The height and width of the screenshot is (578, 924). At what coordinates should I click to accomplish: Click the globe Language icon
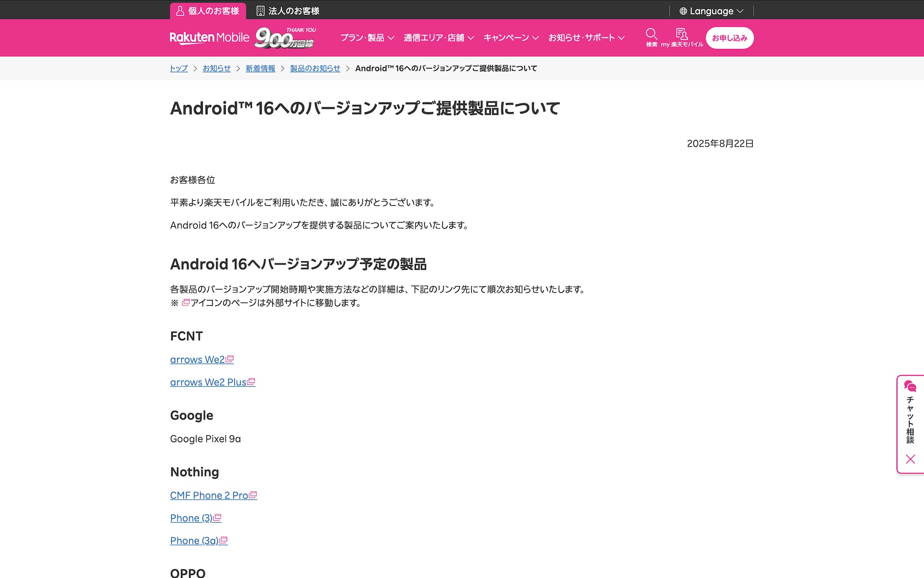(683, 11)
